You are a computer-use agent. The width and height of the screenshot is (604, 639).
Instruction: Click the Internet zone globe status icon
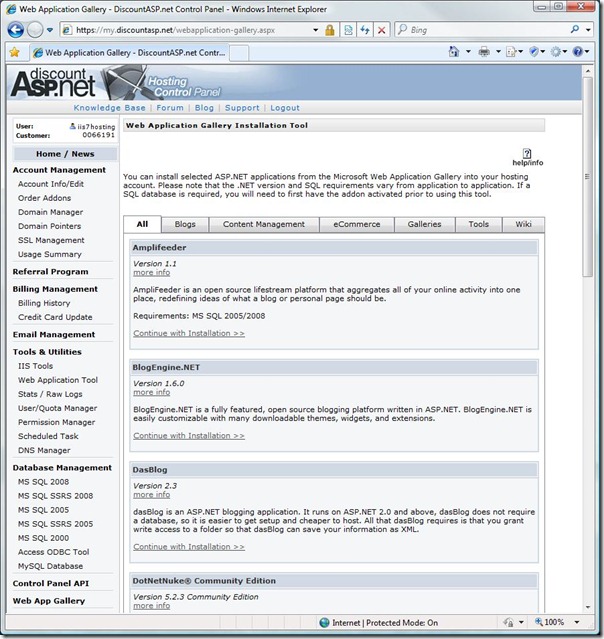point(324,623)
